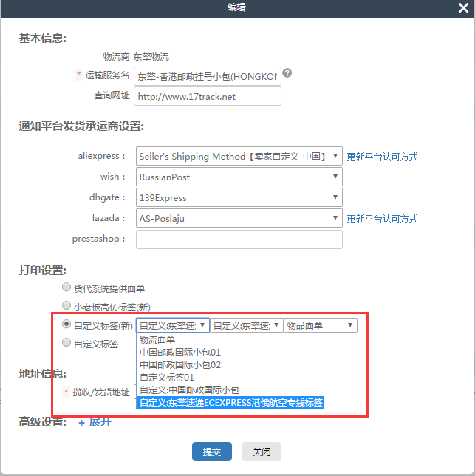Select the 自定义标签(新) radio button
Screen dimensions: 475x476
pos(67,324)
